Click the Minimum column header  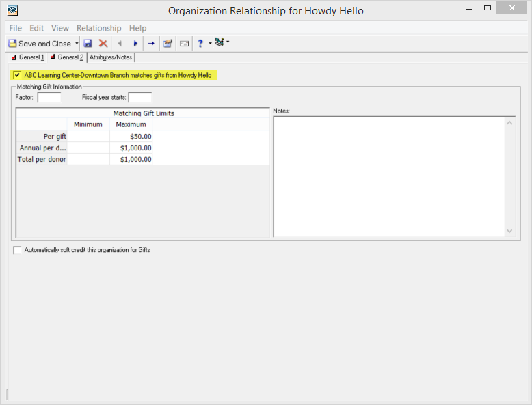(x=88, y=124)
